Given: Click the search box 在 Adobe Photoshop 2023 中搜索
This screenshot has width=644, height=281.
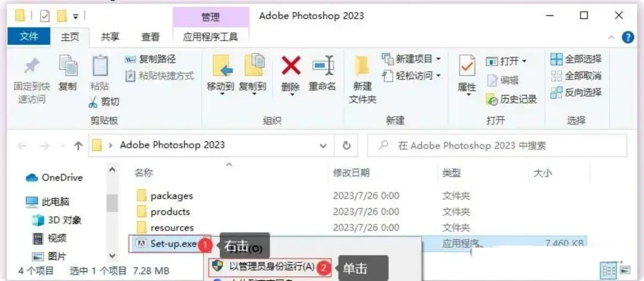Looking at the screenshot, I should click(x=497, y=146).
